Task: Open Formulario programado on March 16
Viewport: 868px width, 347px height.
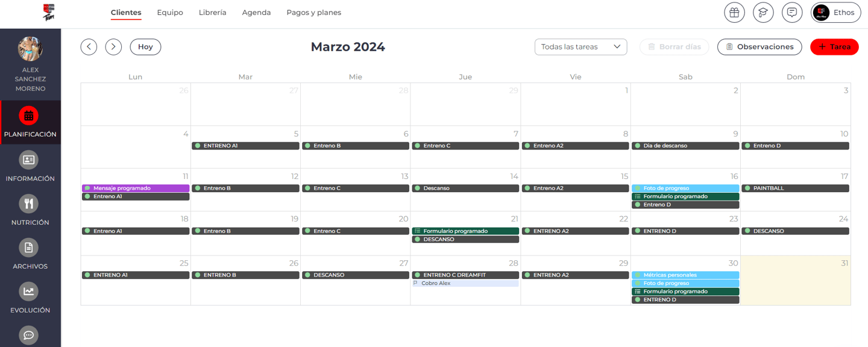Action: point(685,196)
